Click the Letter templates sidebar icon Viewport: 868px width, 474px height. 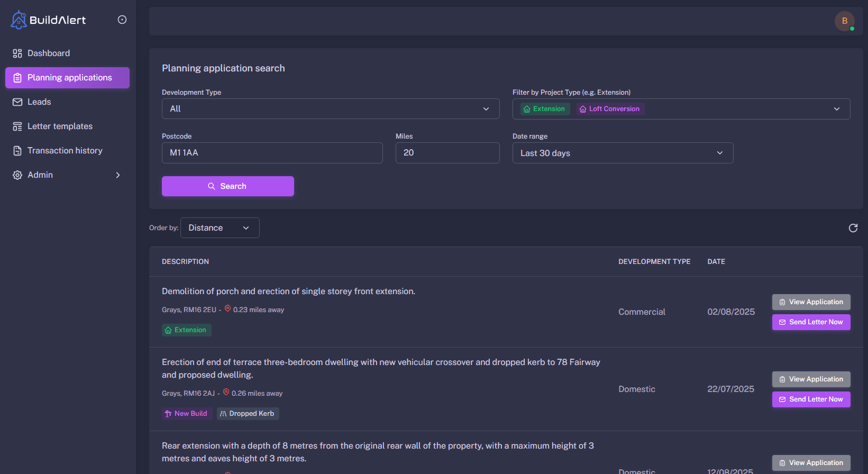point(17,126)
